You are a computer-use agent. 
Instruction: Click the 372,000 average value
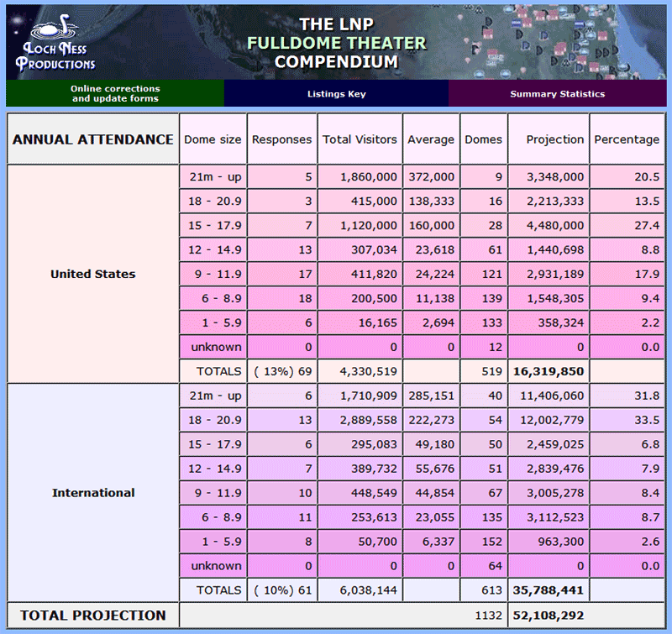point(431,176)
